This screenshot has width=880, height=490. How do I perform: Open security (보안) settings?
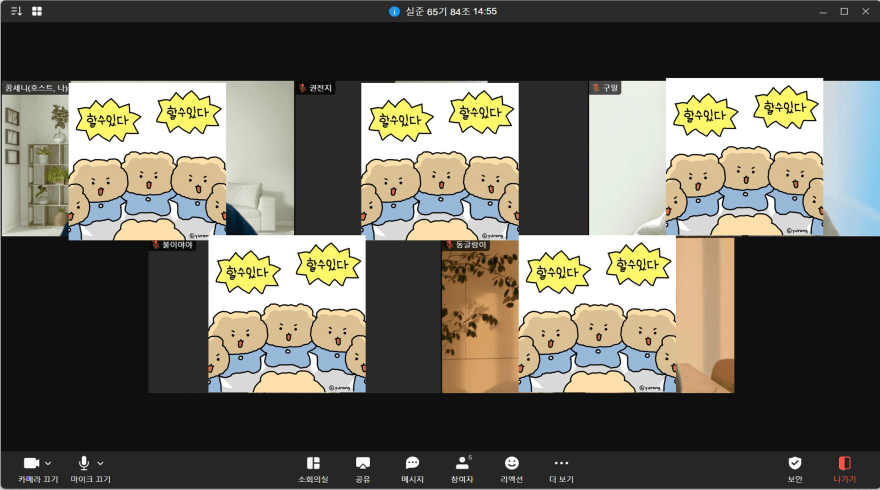click(x=795, y=469)
